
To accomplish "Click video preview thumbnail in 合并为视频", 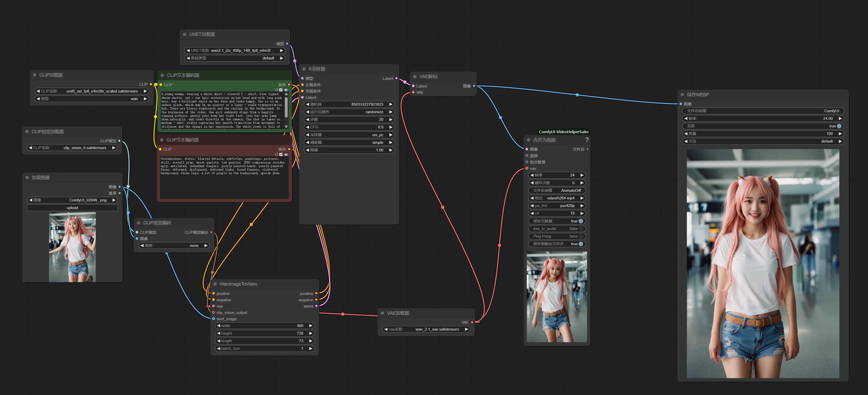I will click(557, 297).
